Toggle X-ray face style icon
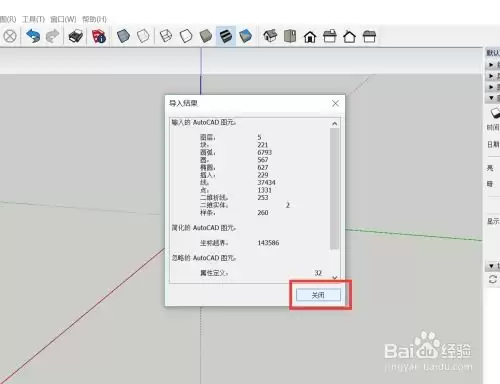This screenshot has width=500, height=384. click(123, 36)
